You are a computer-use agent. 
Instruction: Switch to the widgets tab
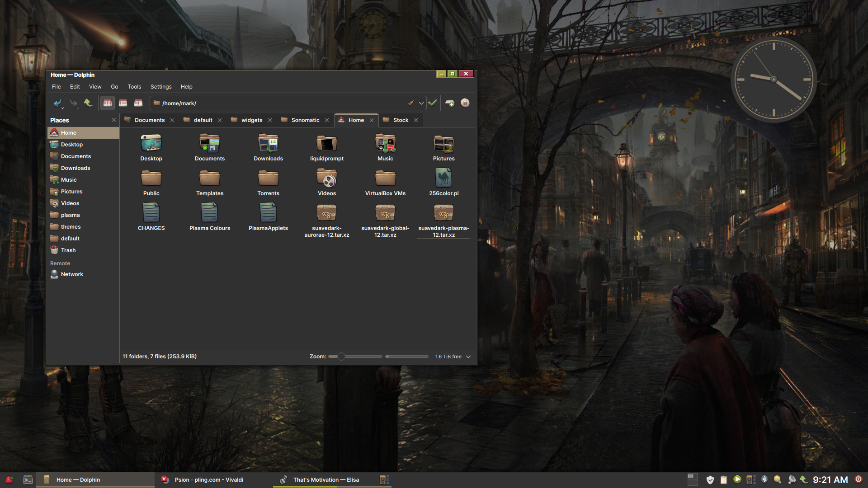click(x=252, y=120)
